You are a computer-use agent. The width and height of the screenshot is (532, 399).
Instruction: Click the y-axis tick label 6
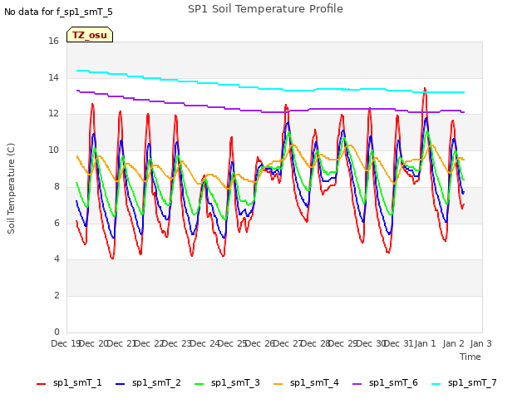(57, 223)
